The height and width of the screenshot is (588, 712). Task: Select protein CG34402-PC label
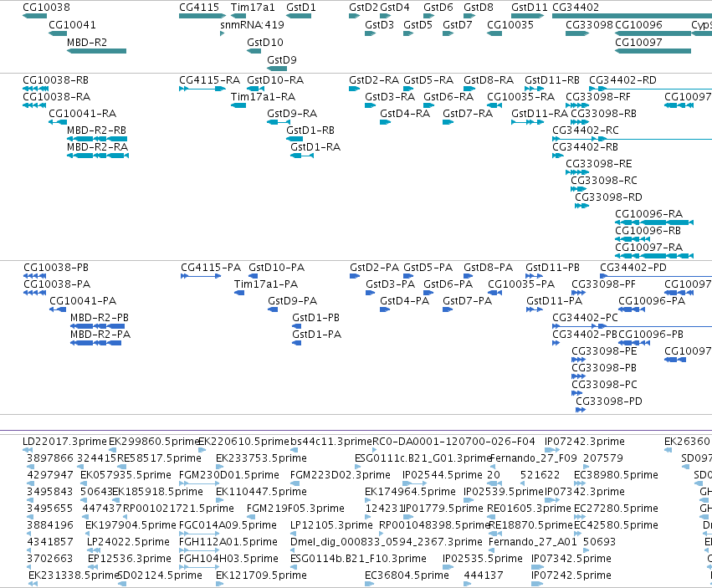coord(585,318)
